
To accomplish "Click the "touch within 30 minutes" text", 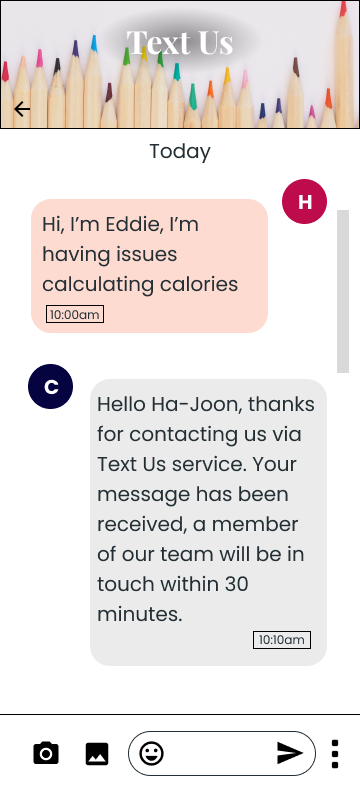I will (x=173, y=599).
